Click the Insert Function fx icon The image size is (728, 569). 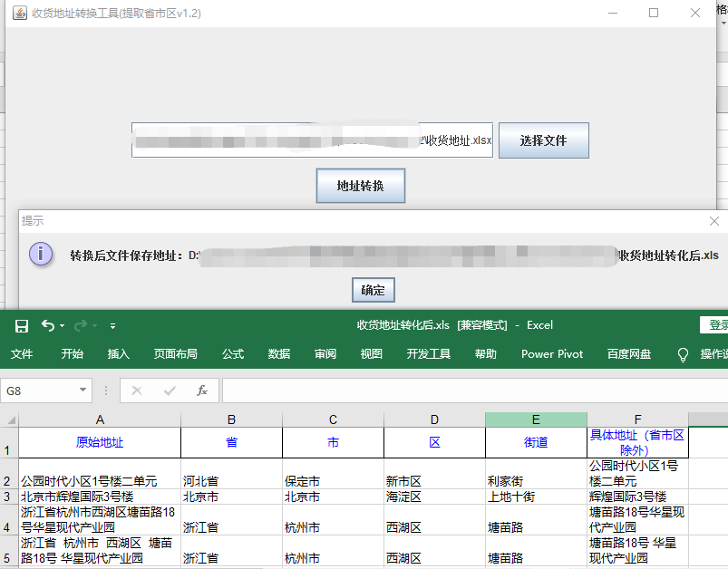coord(202,391)
